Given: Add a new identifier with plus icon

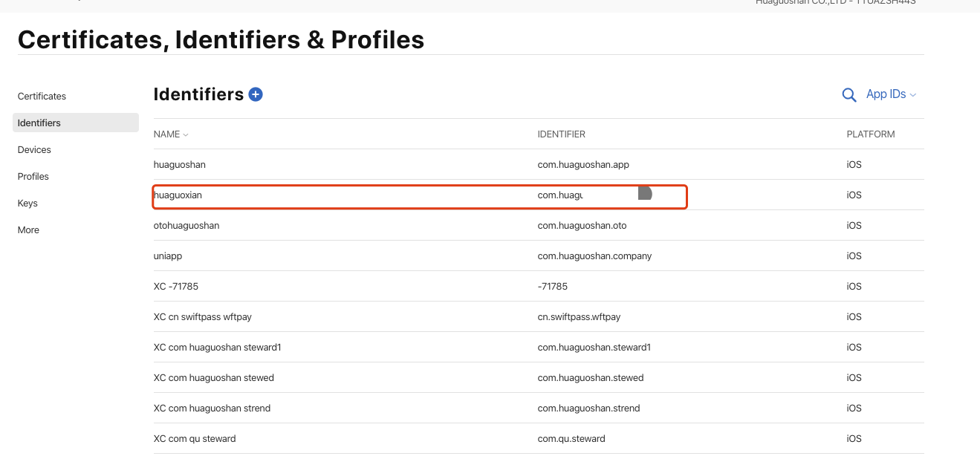Looking at the screenshot, I should [256, 94].
